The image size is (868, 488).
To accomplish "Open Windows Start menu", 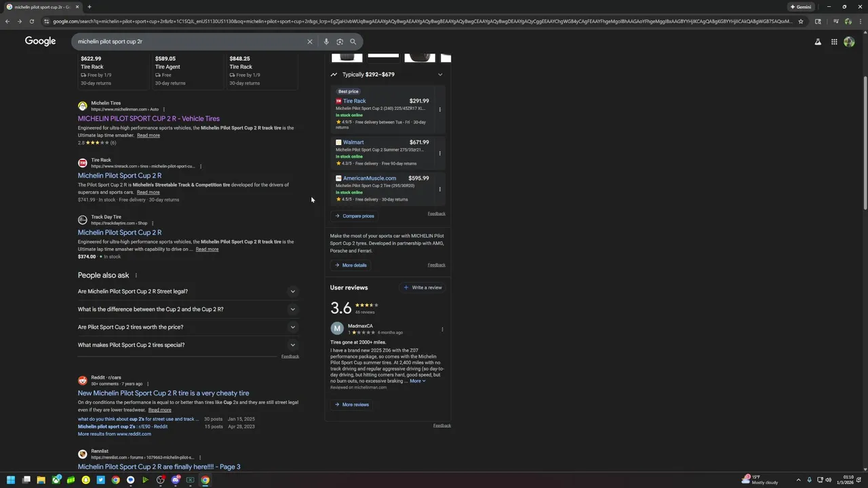I will (11, 480).
